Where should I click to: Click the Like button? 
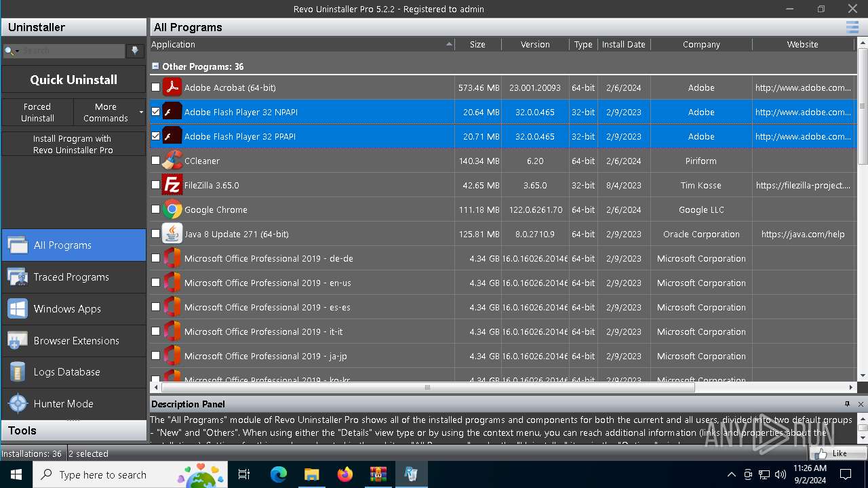[x=838, y=453]
